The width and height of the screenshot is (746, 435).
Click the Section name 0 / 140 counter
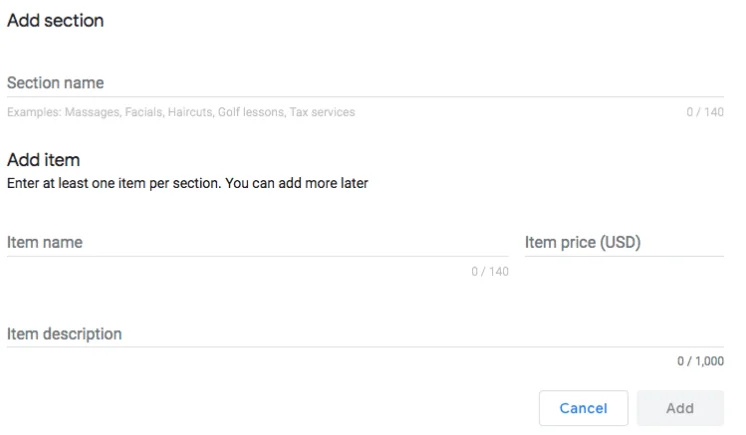(x=704, y=112)
